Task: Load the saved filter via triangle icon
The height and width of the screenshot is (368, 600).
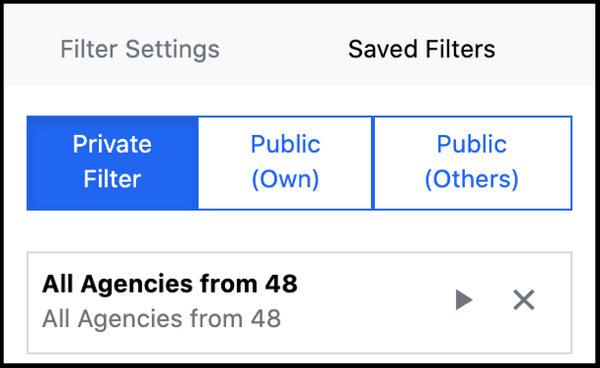Action: coord(464,300)
